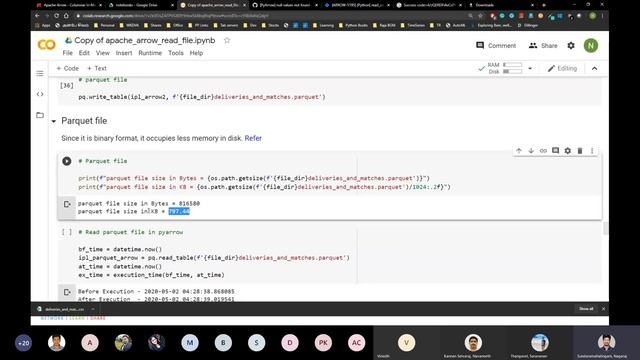Click the Share button
Screen dimensions: 640x360
coord(543,45)
